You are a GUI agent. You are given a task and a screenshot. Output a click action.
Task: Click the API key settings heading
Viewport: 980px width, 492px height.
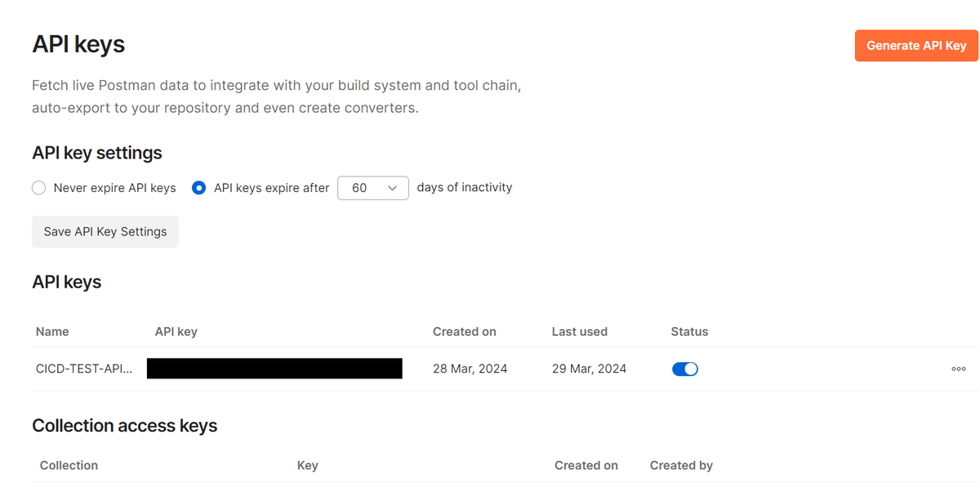[x=97, y=153]
